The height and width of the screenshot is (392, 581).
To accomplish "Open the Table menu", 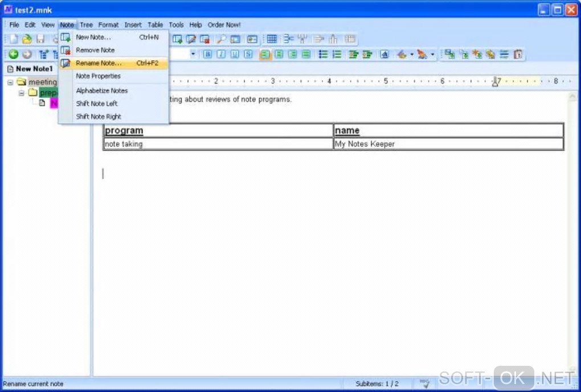I will pos(156,25).
